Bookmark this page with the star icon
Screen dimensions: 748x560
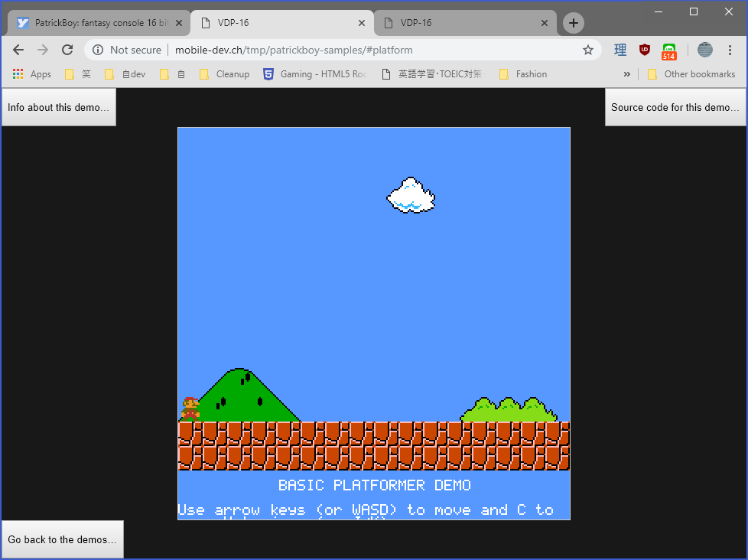point(587,50)
